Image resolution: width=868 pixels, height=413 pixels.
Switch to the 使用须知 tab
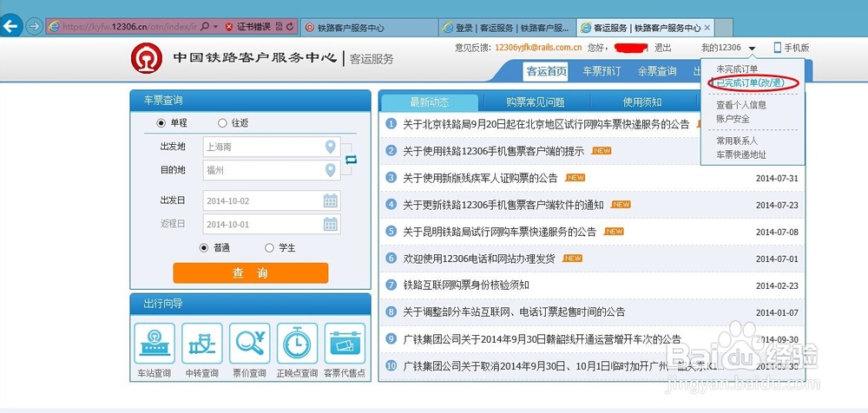pyautogui.click(x=642, y=102)
